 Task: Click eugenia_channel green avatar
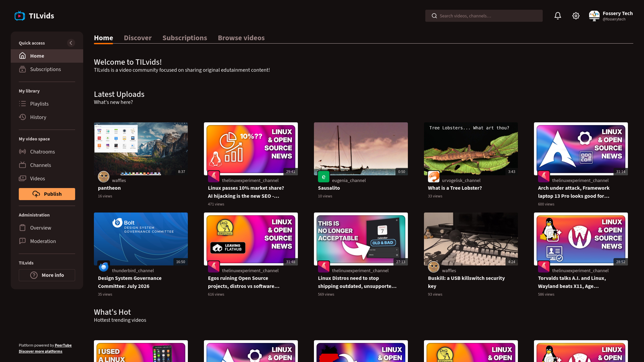pos(324,177)
